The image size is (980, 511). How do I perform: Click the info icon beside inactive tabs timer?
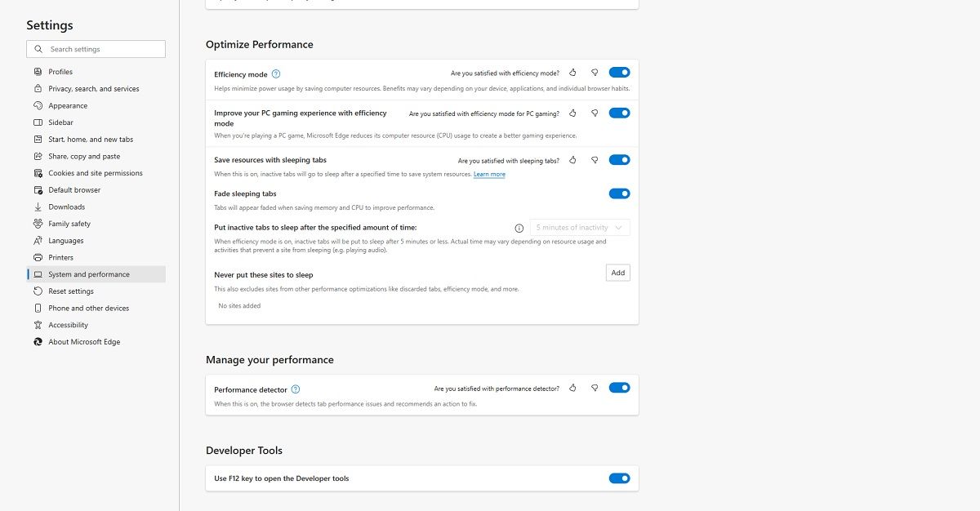coord(520,227)
